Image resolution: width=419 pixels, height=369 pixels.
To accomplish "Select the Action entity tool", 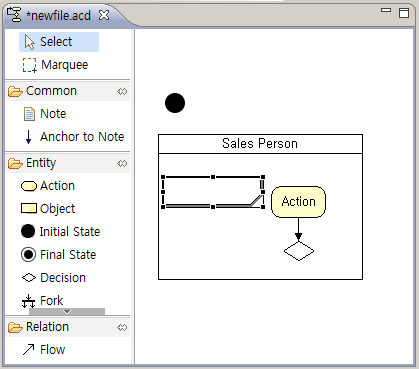I will click(x=48, y=186).
